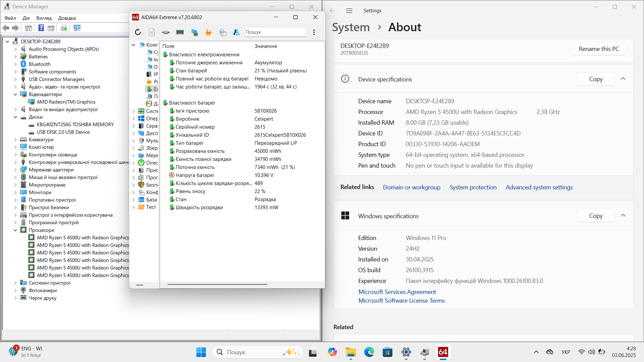Open Microsoft Store from the taskbar
The image size is (644, 362).
pos(388,352)
